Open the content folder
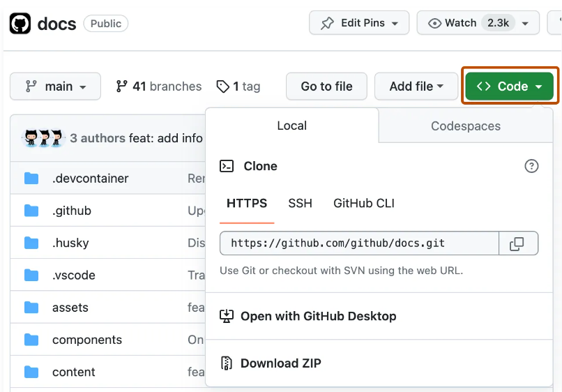This screenshot has width=562, height=392. 74,372
